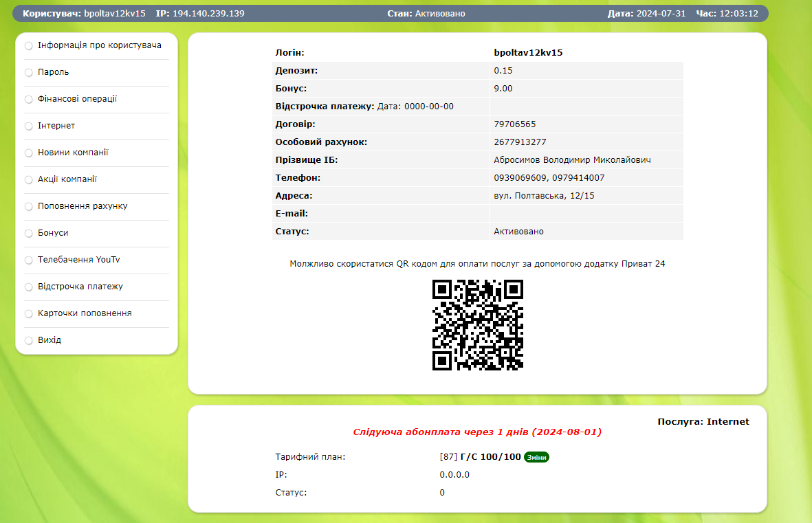Viewport: 812px width, 523px height.
Task: Click the Активовано status value in the table
Action: point(518,232)
